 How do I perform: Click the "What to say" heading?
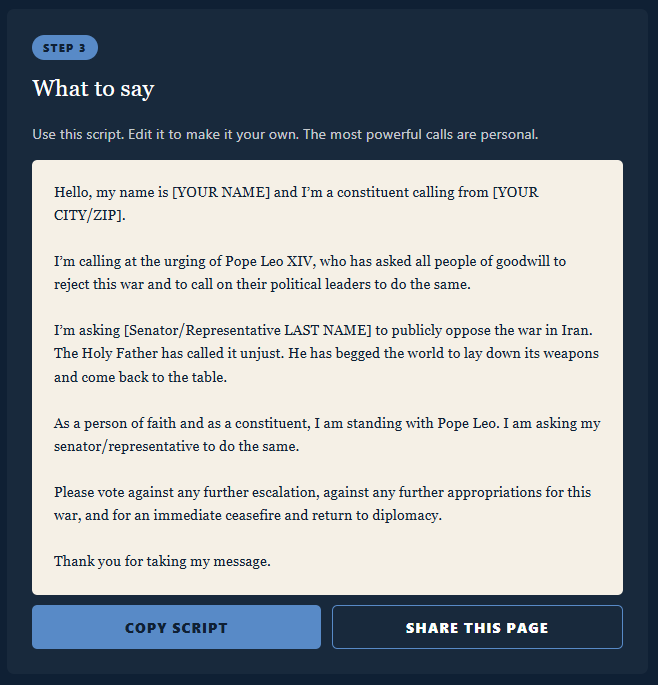[x=93, y=89]
